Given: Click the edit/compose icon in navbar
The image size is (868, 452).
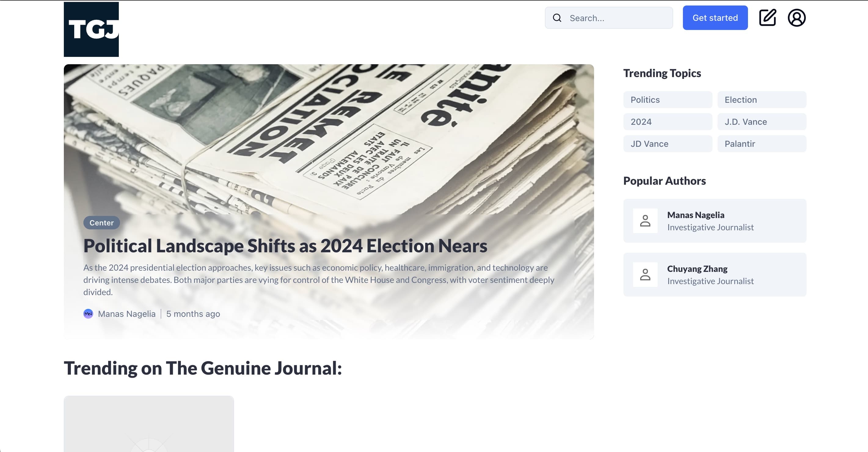Looking at the screenshot, I should tap(768, 17).
